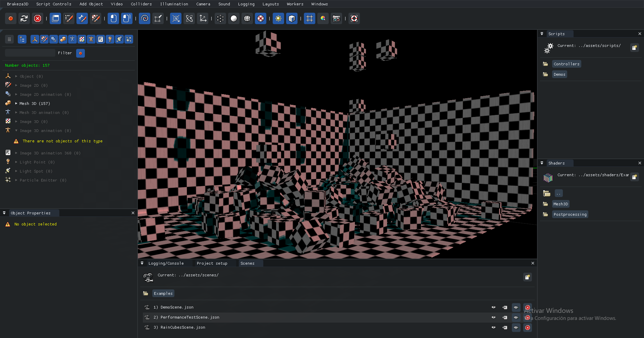The width and height of the screenshot is (644, 338).
Task: Switch to the Project setup tab
Action: pos(212,263)
